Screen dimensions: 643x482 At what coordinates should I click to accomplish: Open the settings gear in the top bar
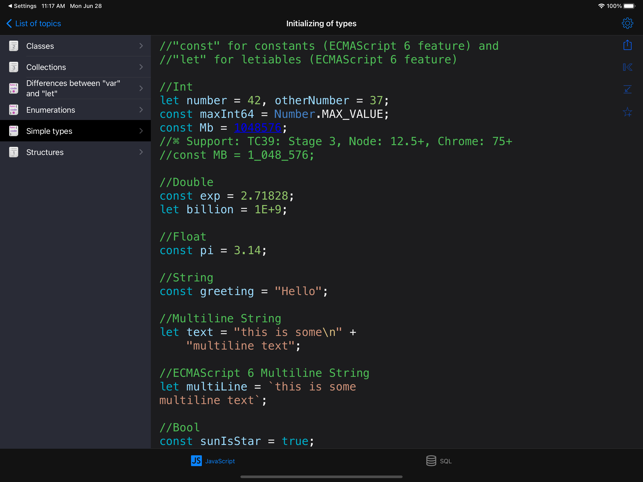(x=627, y=23)
